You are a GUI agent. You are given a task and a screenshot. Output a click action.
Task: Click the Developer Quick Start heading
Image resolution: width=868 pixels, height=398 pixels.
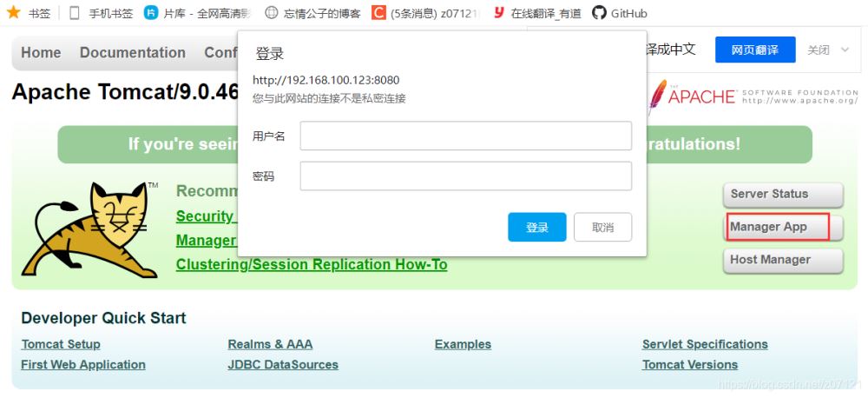[103, 318]
